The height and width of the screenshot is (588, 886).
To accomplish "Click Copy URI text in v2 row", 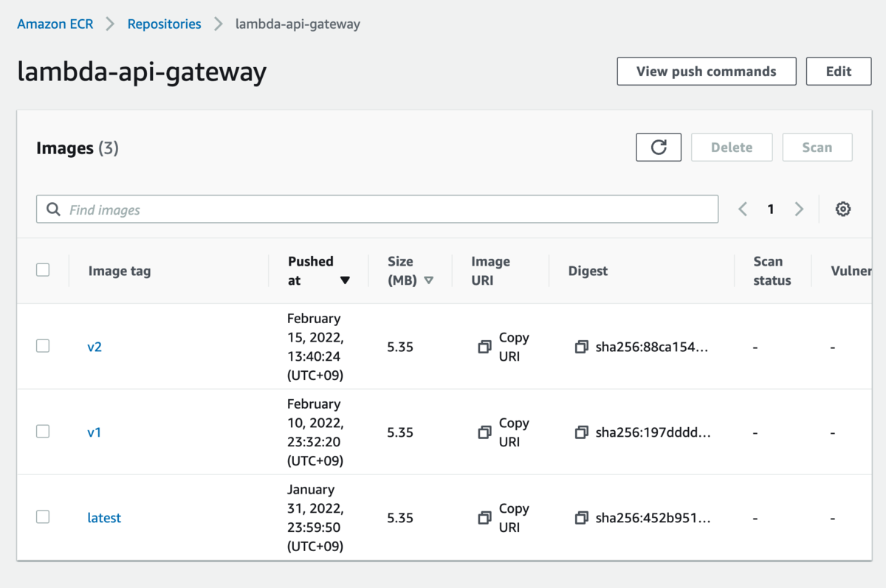I will click(x=514, y=347).
